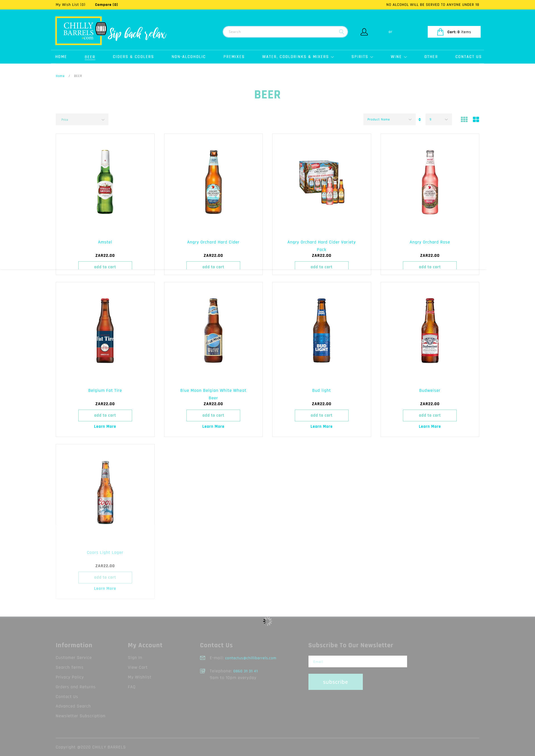Click Learn More under Belgium Fat Tire
The image size is (535, 756).
[x=105, y=426]
